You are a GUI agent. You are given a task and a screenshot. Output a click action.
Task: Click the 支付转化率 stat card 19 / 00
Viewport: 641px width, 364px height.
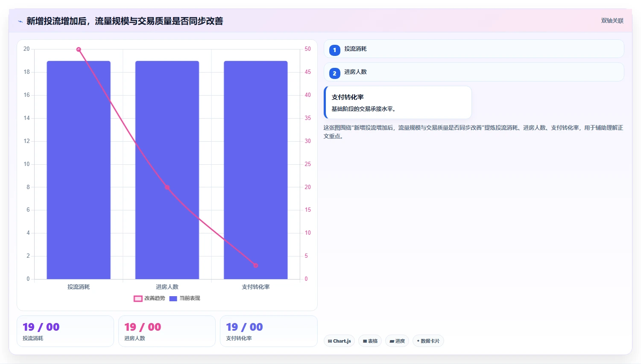269,331
